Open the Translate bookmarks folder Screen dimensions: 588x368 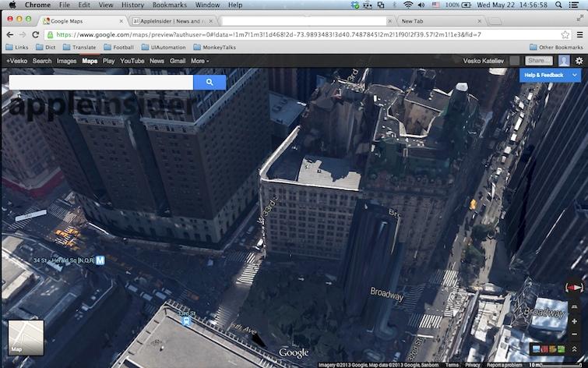79,48
